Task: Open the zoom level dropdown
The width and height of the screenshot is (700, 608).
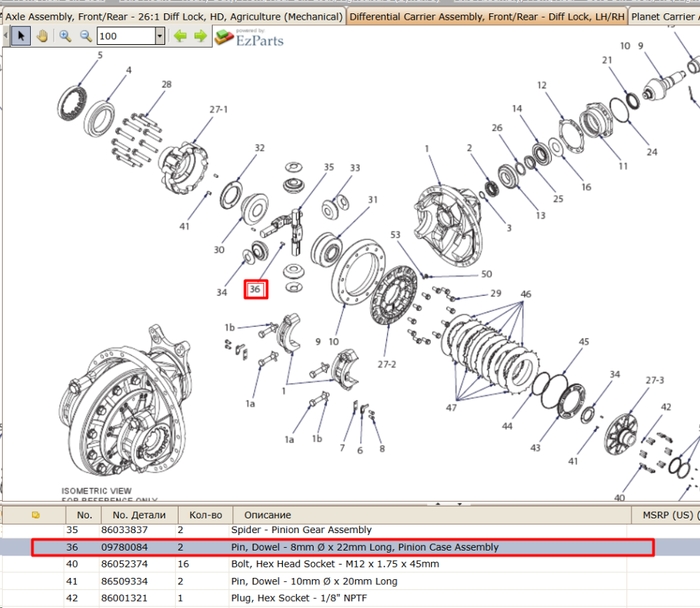Action: point(160,36)
